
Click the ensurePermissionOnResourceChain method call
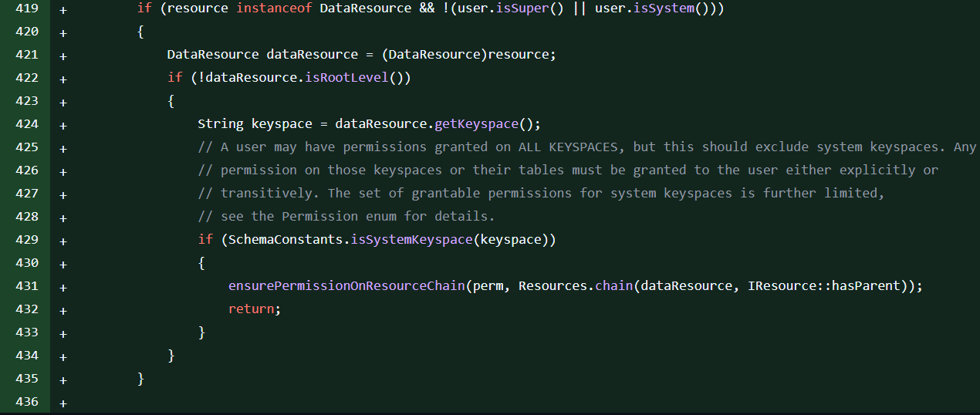(x=346, y=286)
